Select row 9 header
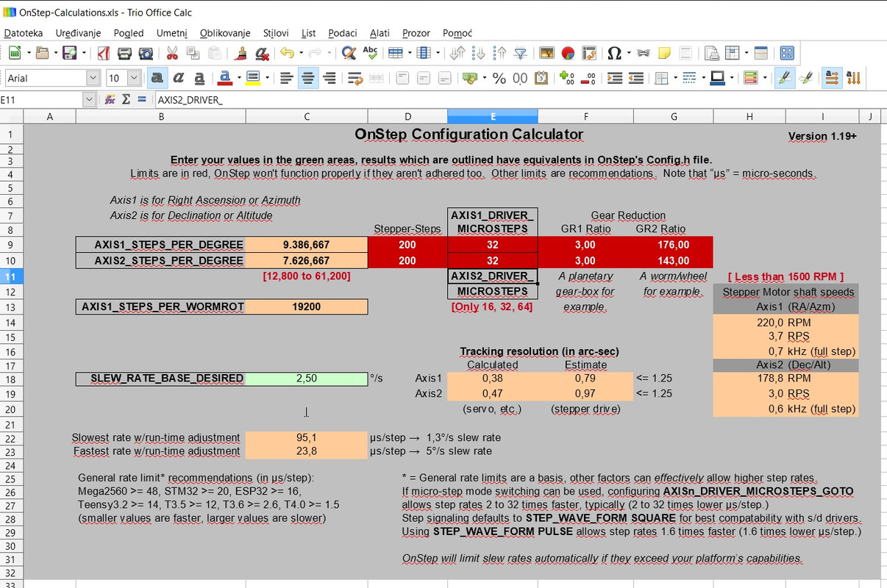The height and width of the screenshot is (588, 887). coord(11,245)
